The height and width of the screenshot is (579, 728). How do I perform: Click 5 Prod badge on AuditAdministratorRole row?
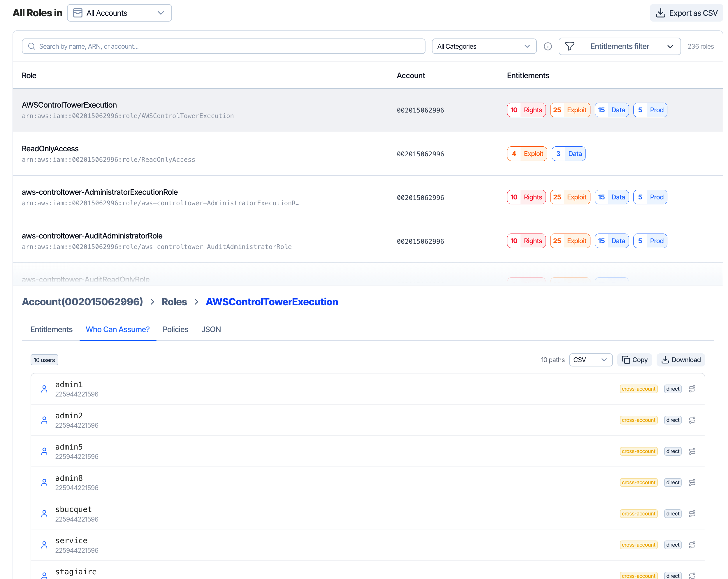click(x=650, y=241)
